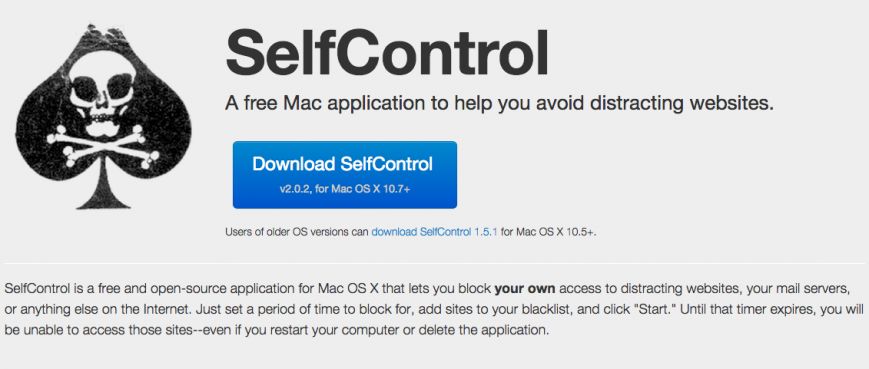Click the large SelfControl heading
This screenshot has height=369, width=869.
point(387,54)
